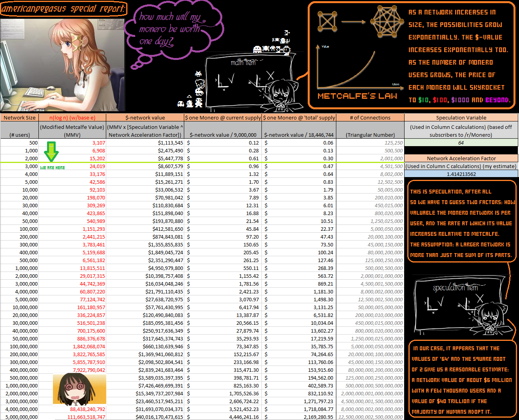
Task: Click the '$-network value' column header
Action: [145, 118]
